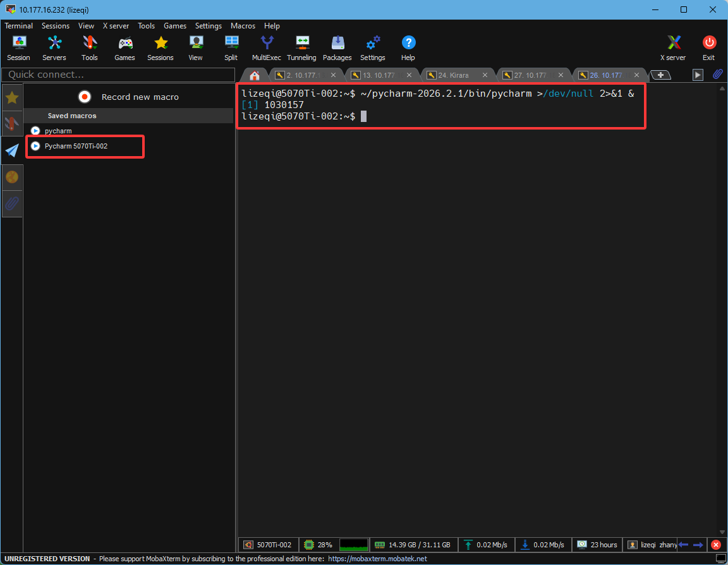The height and width of the screenshot is (565, 728).
Task: Open the Terminal menu
Action: click(x=18, y=26)
